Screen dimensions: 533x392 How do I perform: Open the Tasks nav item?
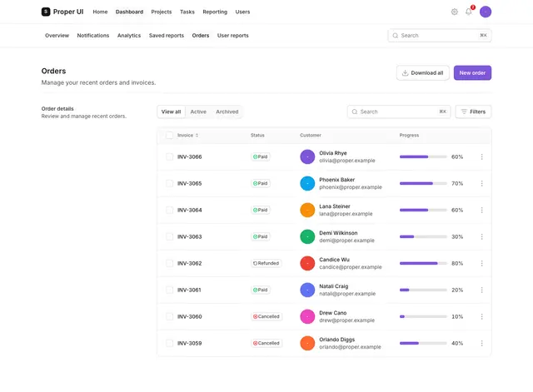coord(187,12)
